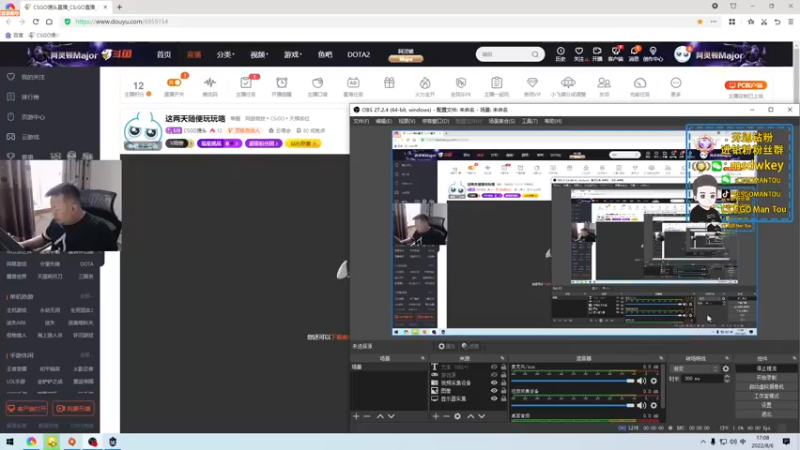Remove selected scene with minus in Scenes dock
Screen dimensions: 800x450
367,416
